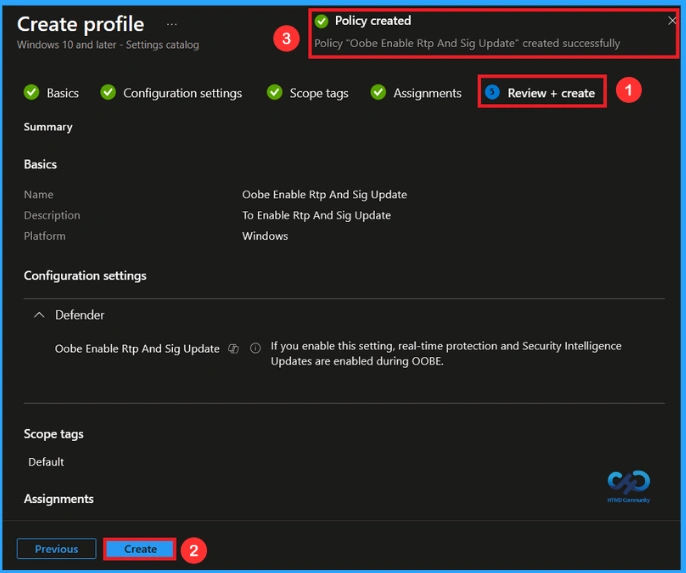Click the Assignments section heading
This screenshot has height=573, width=686.
(59, 499)
